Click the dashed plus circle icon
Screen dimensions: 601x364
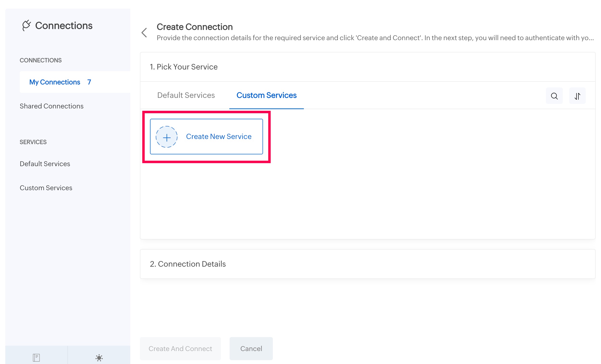point(167,137)
